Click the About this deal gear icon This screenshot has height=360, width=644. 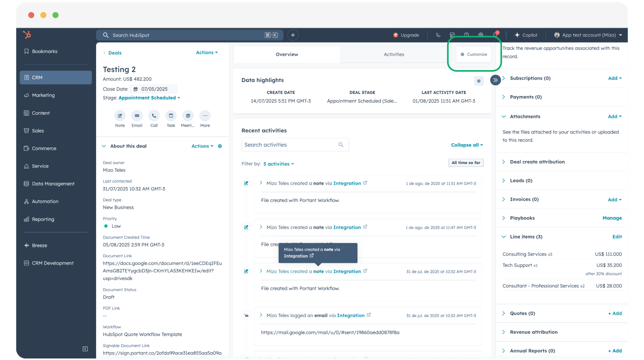coord(220,146)
